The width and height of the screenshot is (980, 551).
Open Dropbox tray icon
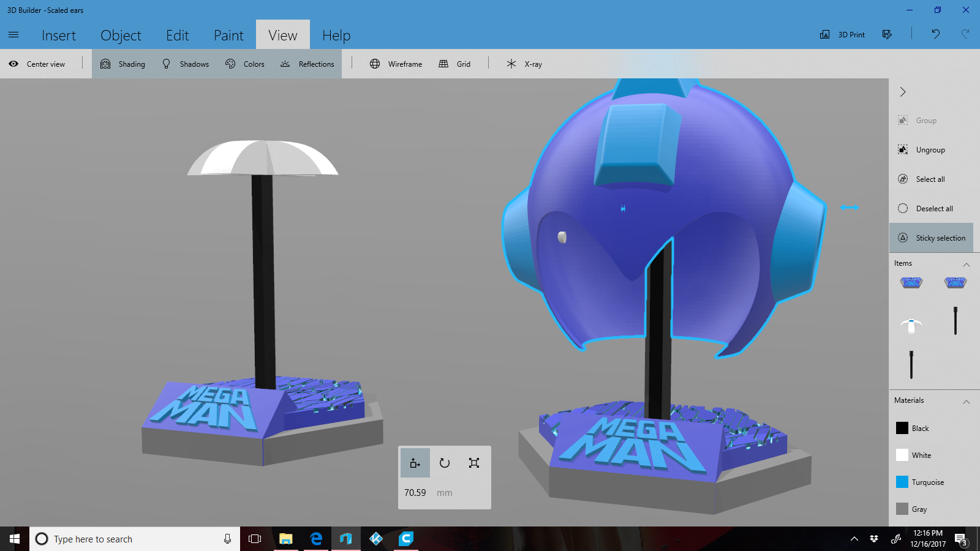pyautogui.click(x=874, y=539)
